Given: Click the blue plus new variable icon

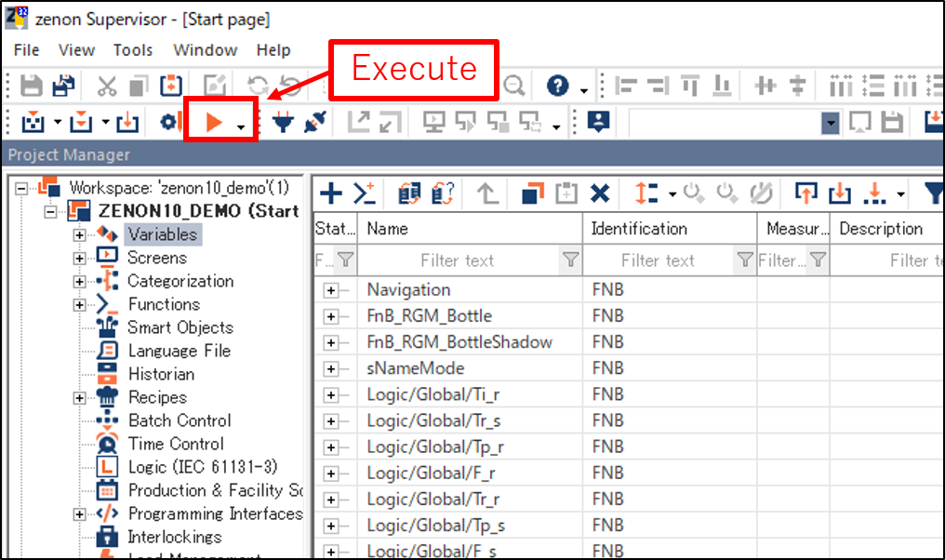Looking at the screenshot, I should (x=330, y=193).
